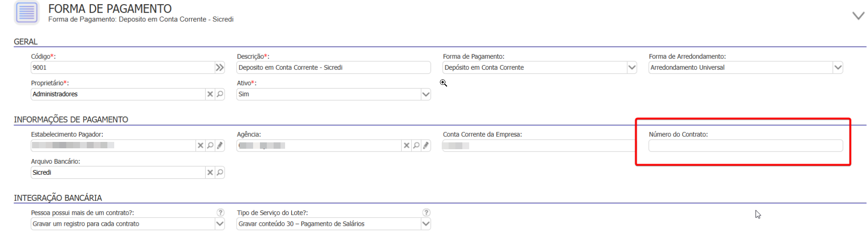This screenshot has width=868, height=240.
Task: Edit the Estabelecimento Pagador with pencil icon
Action: point(220,146)
